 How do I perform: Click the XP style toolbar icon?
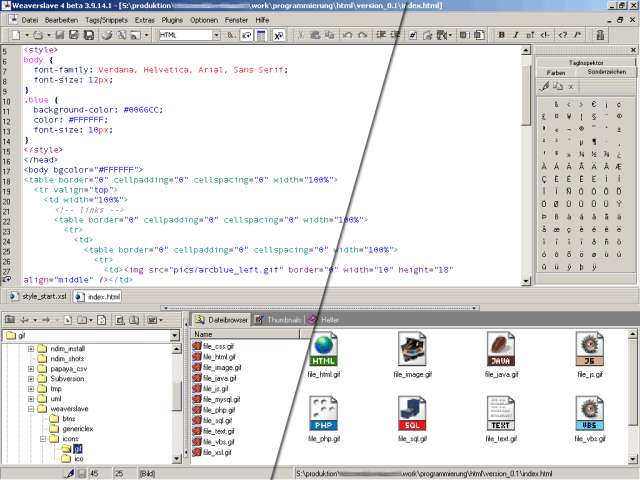(278, 36)
